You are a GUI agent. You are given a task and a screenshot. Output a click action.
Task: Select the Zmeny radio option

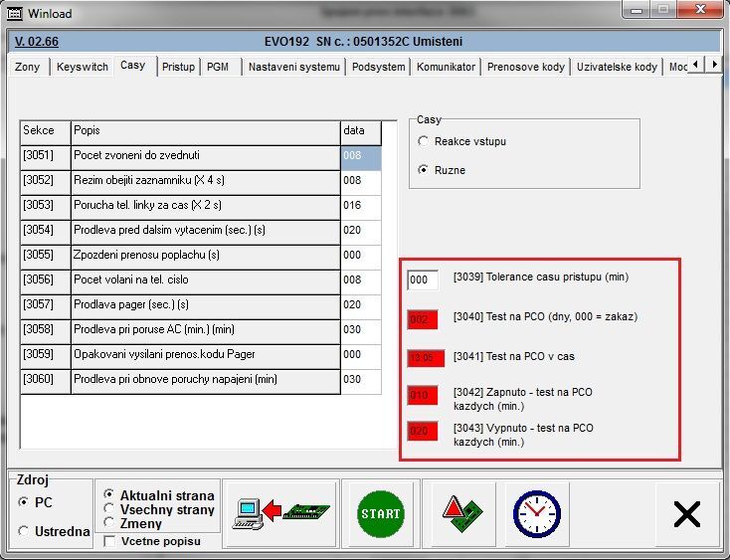[109, 523]
